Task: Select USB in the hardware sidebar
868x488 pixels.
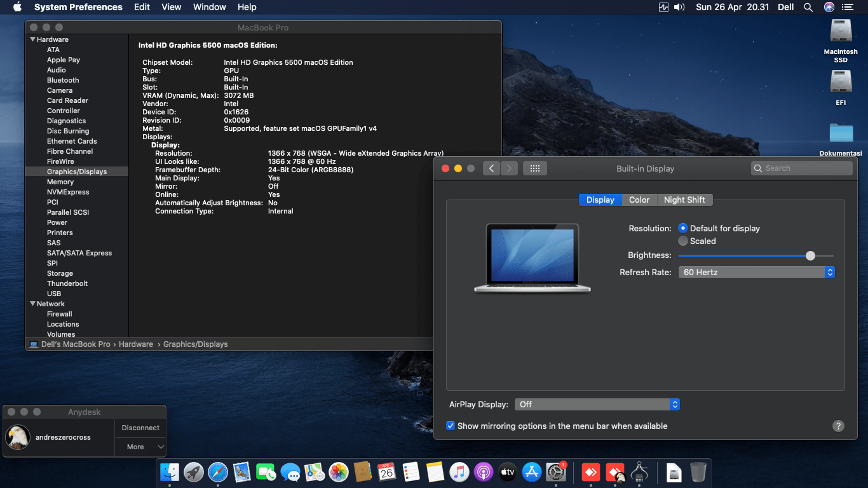Action: tap(54, 294)
